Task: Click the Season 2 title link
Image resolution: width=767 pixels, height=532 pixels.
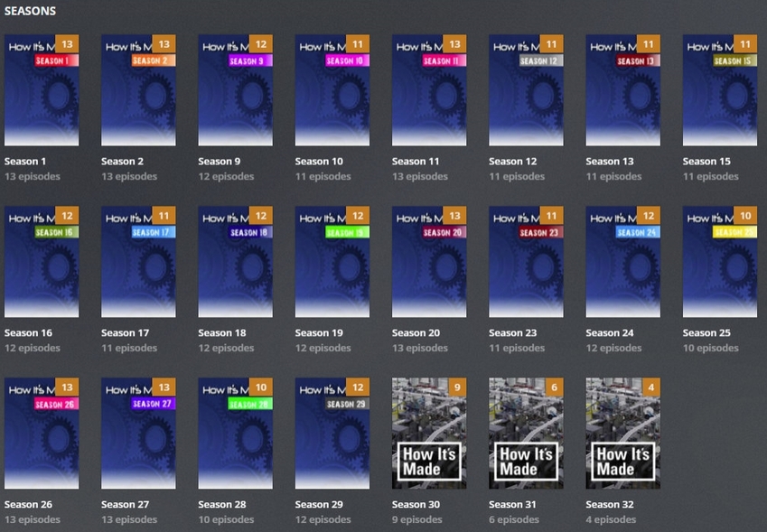Action: pos(122,162)
